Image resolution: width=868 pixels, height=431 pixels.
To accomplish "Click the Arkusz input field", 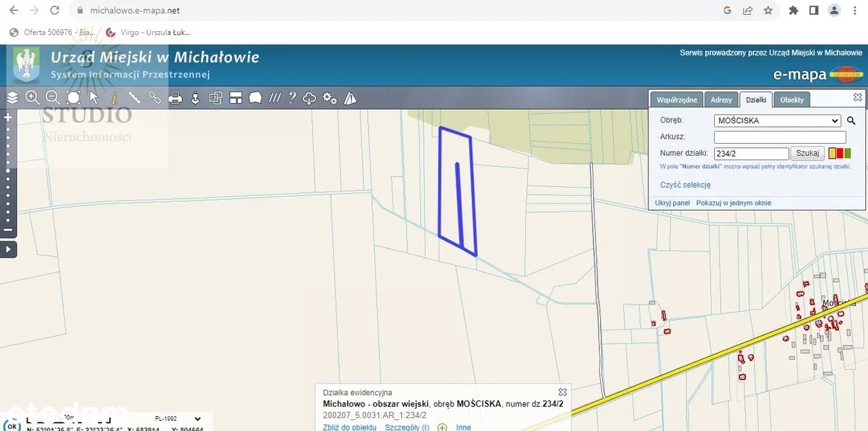I will (780, 137).
